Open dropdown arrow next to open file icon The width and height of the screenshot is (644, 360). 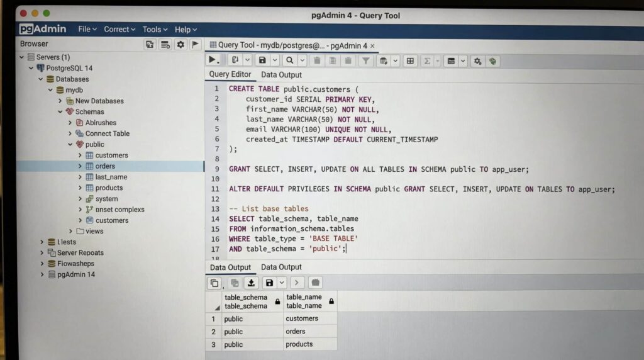[247, 60]
